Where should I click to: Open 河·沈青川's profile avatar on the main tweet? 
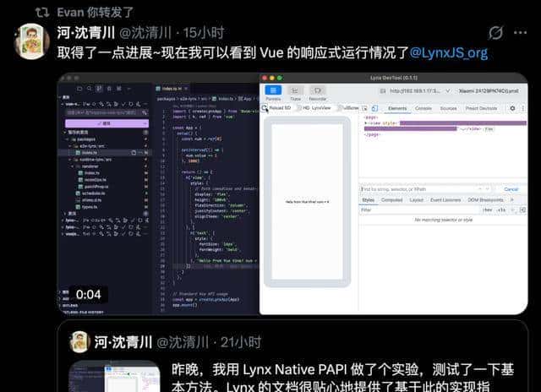pos(32,41)
